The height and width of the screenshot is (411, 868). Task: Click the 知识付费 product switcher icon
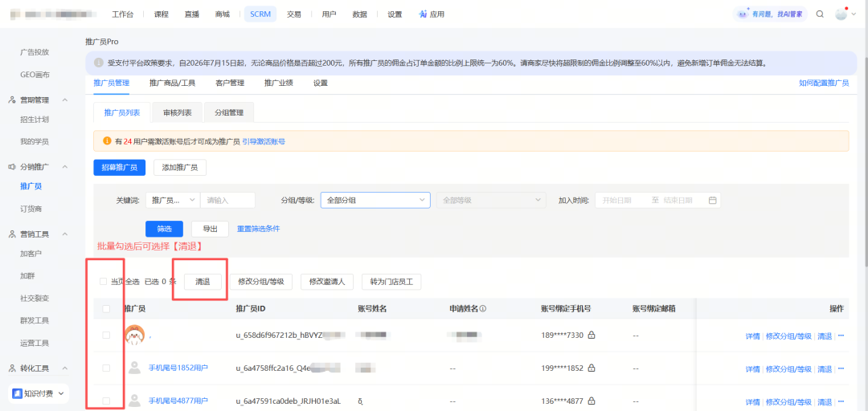[x=18, y=393]
